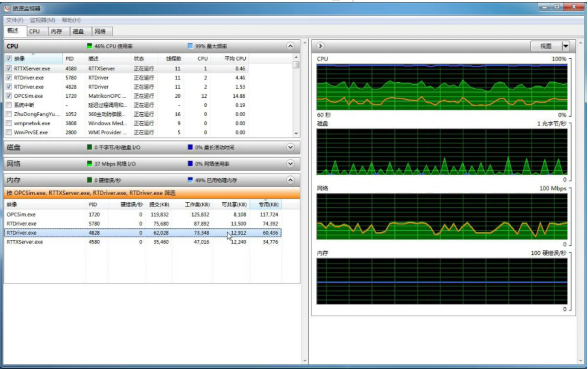Click the CPU list scrollbar thumb
Image resolution: width=588 pixels, height=369 pixels.
296,64
